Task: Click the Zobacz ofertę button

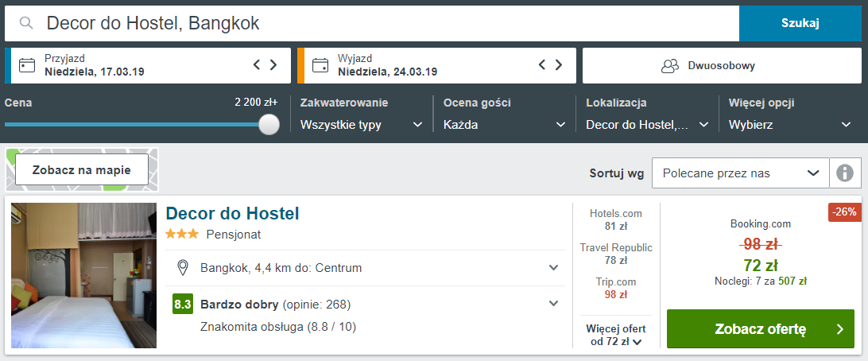Action: pyautogui.click(x=761, y=329)
